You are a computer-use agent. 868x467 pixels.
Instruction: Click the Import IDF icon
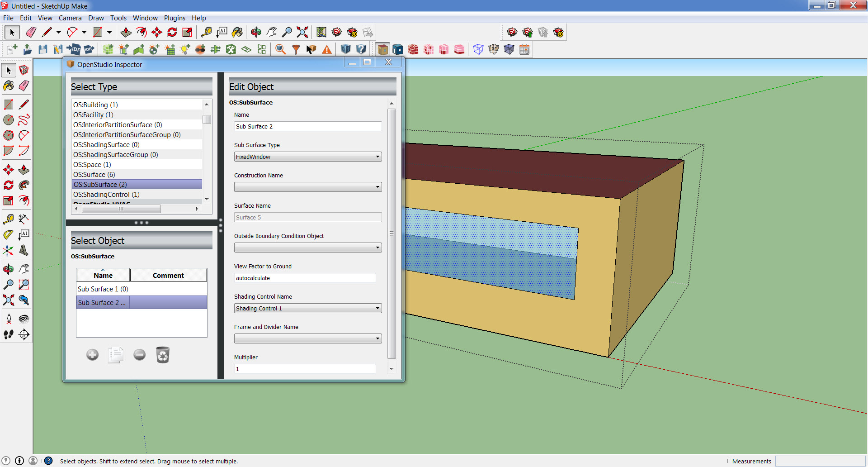click(75, 49)
